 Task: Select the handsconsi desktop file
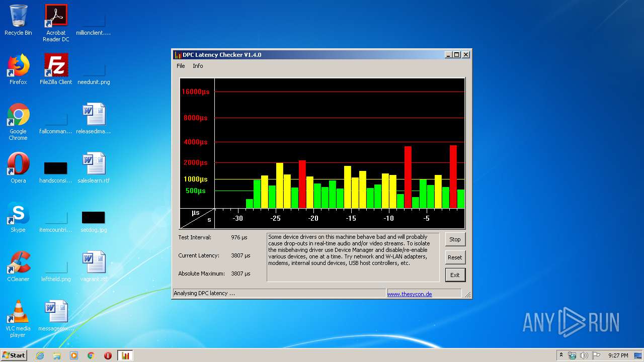click(x=56, y=172)
